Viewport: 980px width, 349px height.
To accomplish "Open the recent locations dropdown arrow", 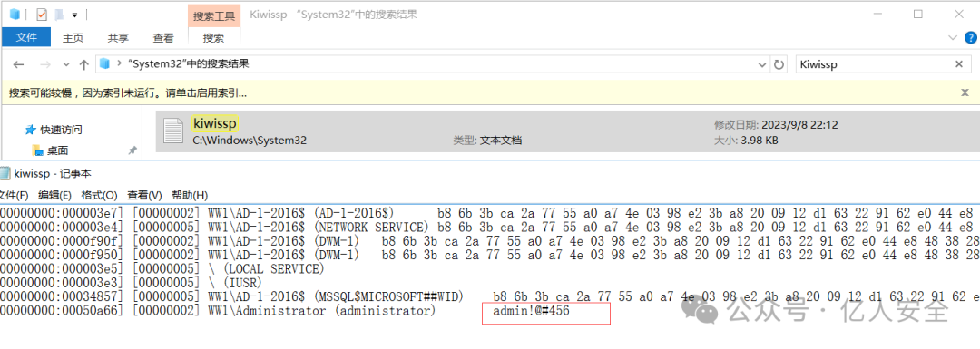I will 66,64.
